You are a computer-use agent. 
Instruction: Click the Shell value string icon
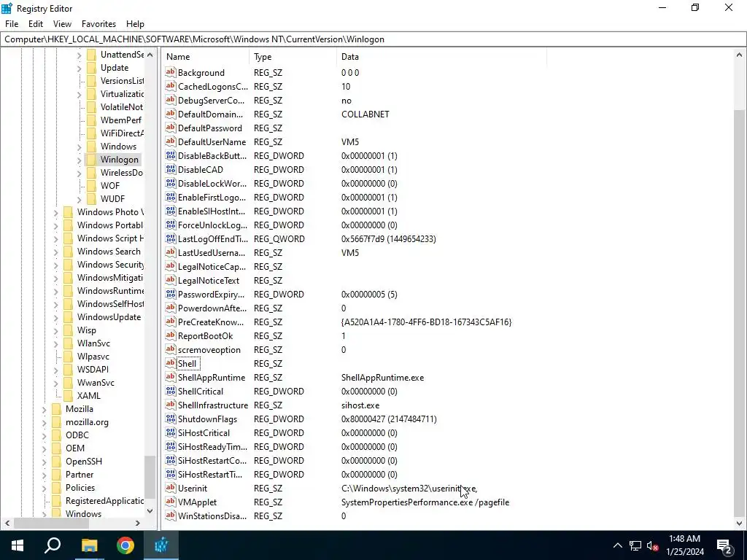pyautogui.click(x=170, y=363)
